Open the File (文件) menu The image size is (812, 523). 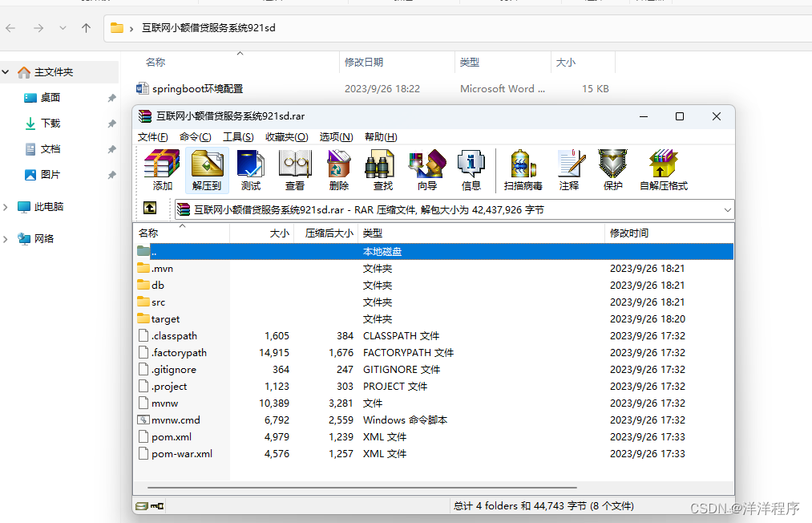(153, 137)
